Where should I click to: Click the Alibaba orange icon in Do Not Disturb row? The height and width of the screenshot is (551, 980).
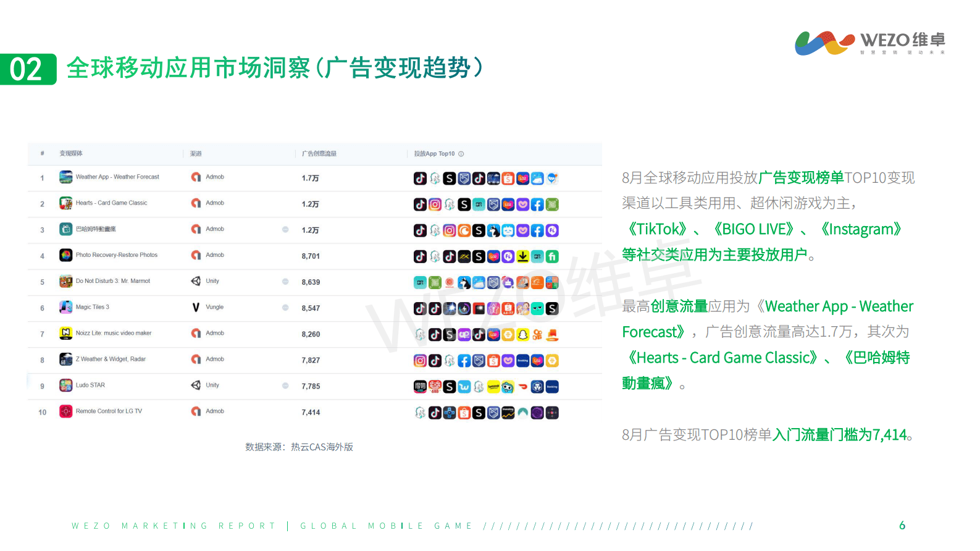coord(537,282)
